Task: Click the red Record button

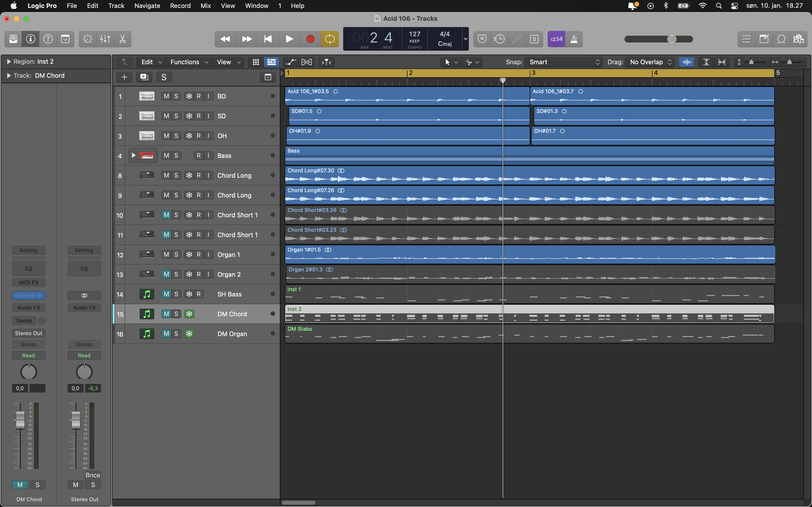Action: (310, 39)
